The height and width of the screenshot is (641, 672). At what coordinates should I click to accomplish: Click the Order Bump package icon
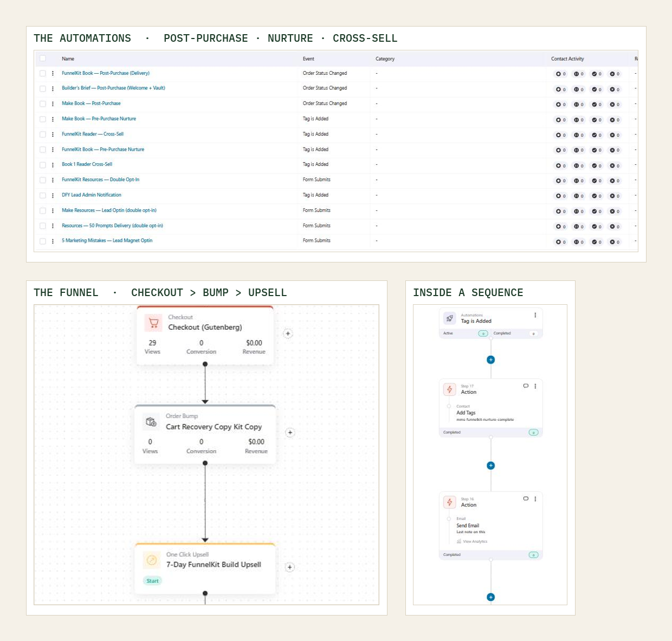point(151,421)
